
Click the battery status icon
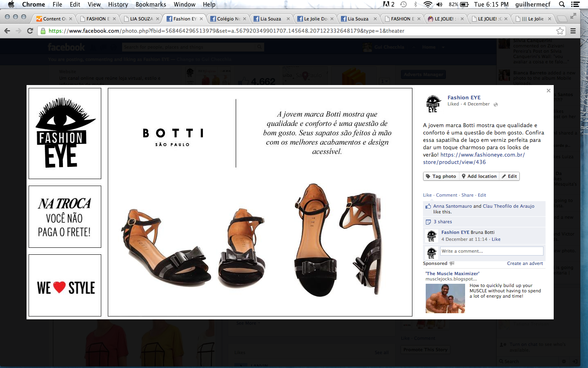[x=465, y=4]
